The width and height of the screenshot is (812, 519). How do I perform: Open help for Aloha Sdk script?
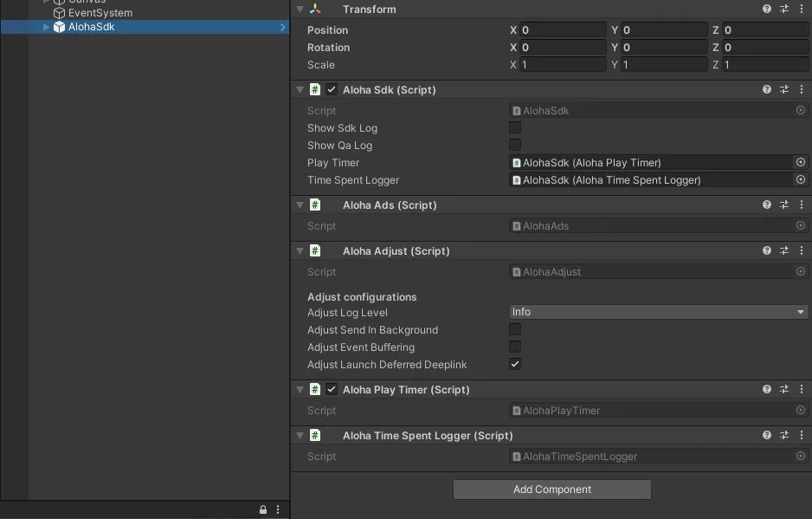766,89
